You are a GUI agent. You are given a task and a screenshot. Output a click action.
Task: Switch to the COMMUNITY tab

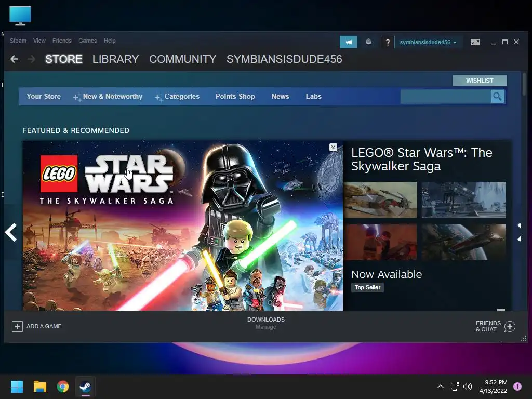pos(182,59)
